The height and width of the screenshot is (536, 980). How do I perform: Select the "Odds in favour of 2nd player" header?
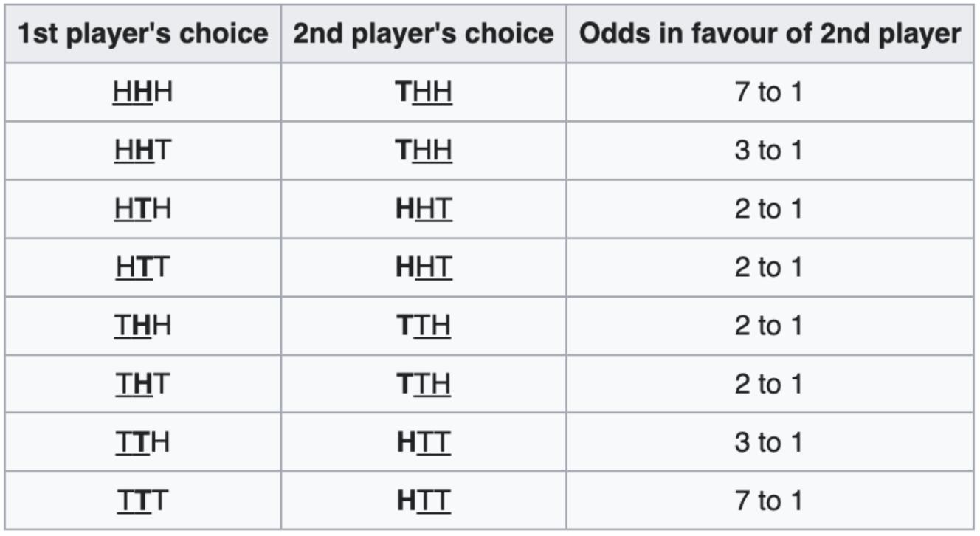[770, 34]
